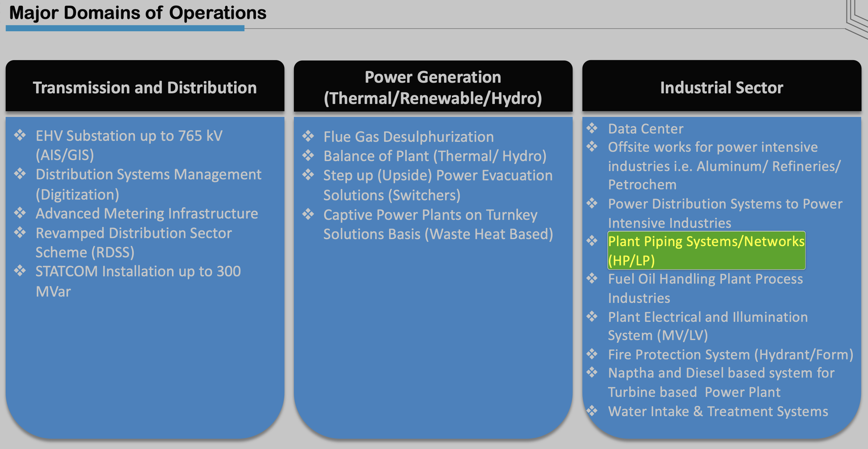Click the blue underline bar beneath the title
This screenshot has width=868, height=449.
pos(125,29)
